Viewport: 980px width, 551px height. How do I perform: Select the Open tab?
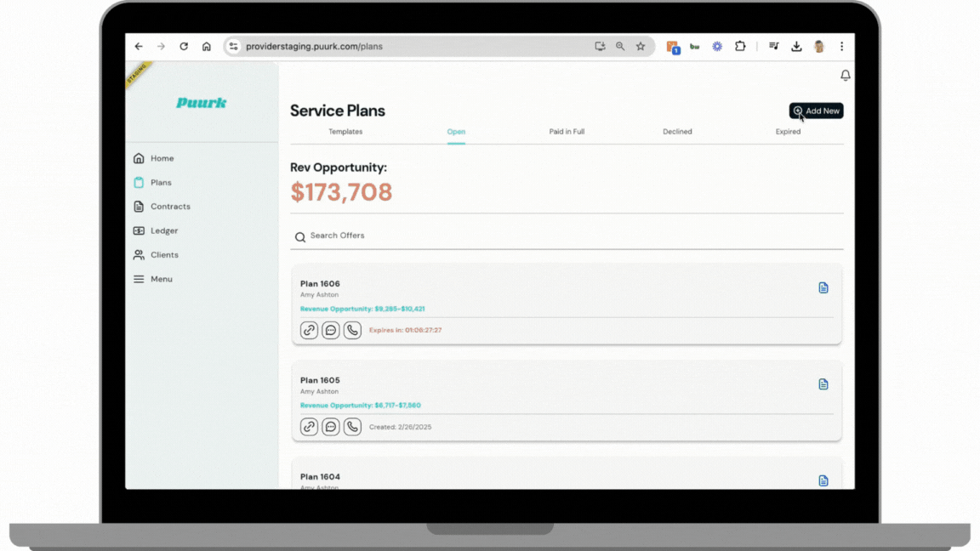pos(456,132)
